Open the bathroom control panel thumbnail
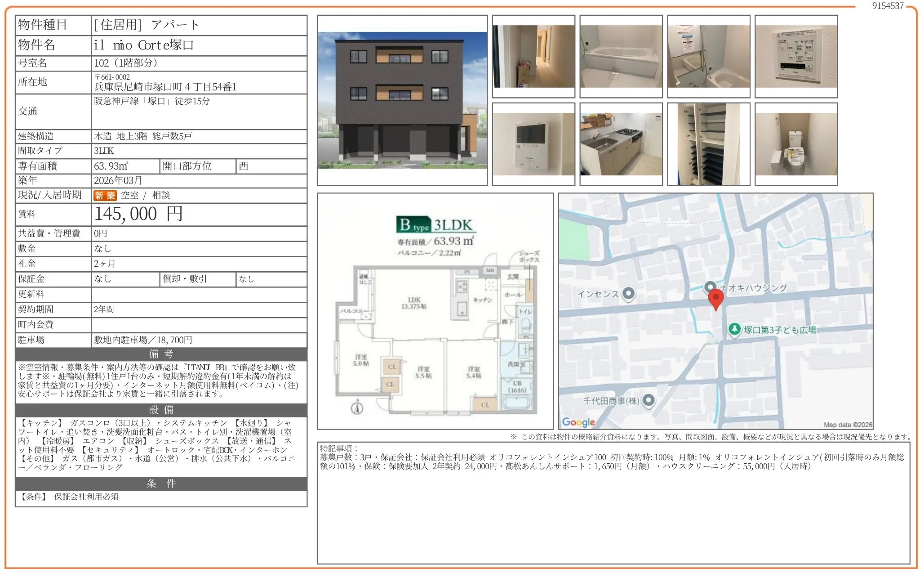 (796, 56)
